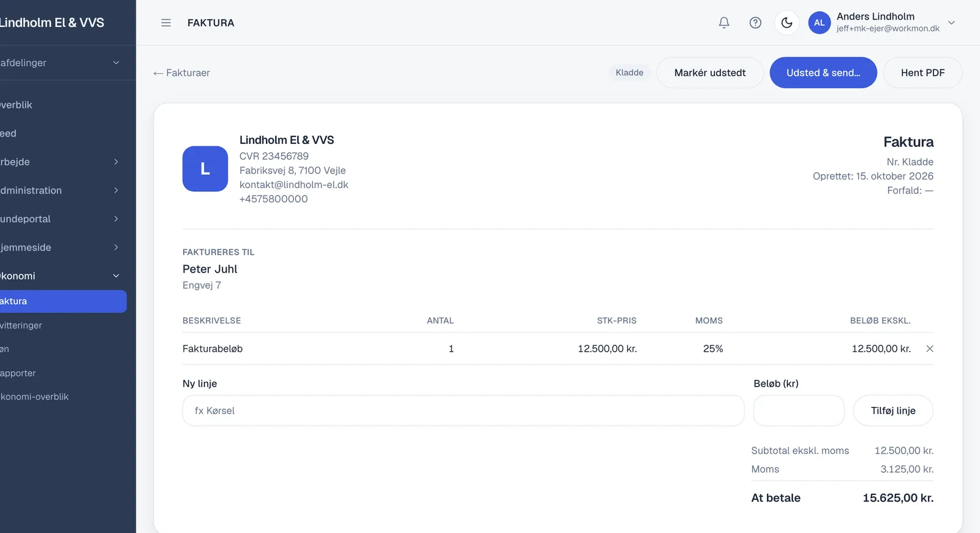Click the unit price in the Stk-pris column
The image size is (980, 533).
coord(608,349)
